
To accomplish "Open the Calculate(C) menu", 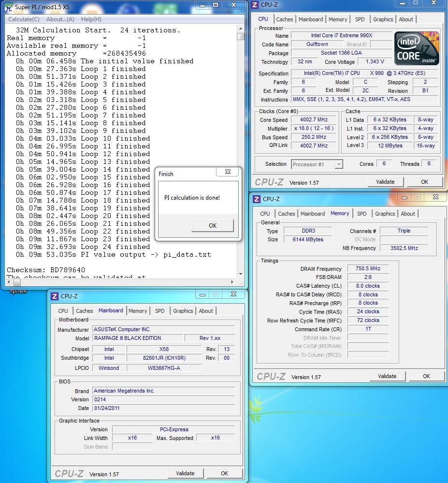I will coord(24,19).
